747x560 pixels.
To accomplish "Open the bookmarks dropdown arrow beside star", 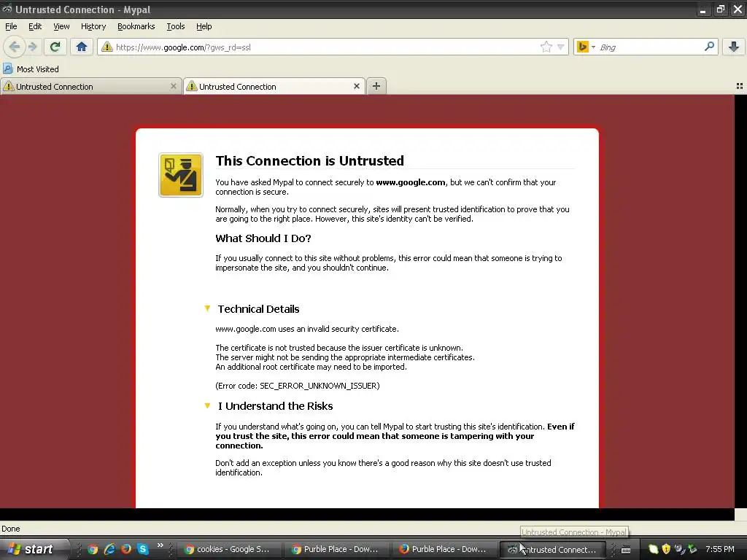I will pos(561,47).
